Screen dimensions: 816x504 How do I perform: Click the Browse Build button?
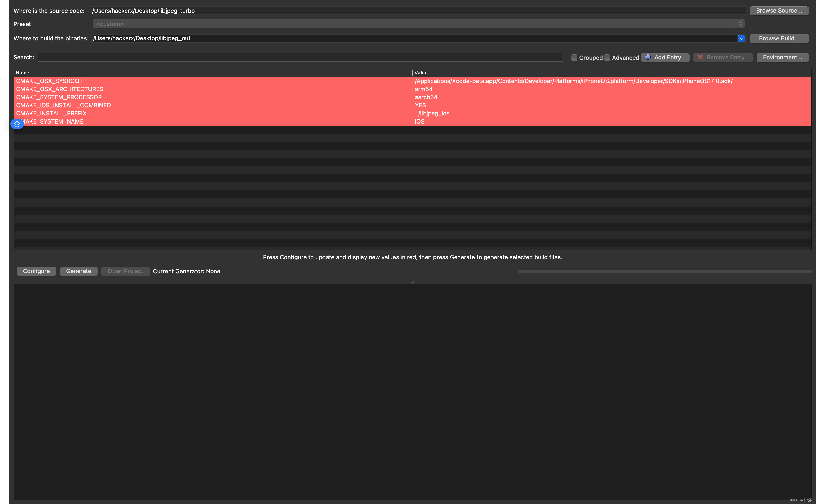coord(779,38)
